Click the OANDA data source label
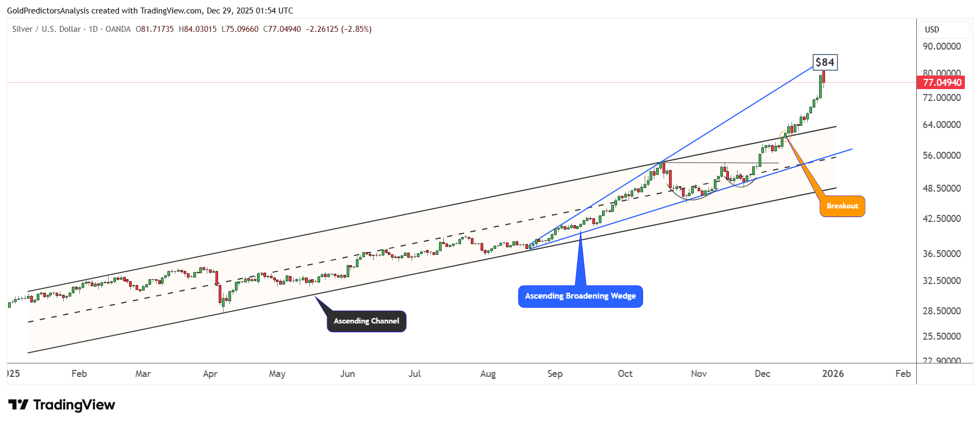 coord(118,29)
